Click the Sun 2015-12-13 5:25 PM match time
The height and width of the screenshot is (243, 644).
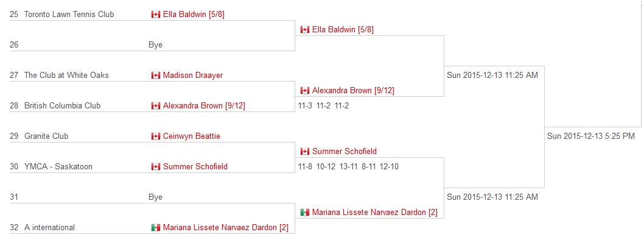pos(591,136)
